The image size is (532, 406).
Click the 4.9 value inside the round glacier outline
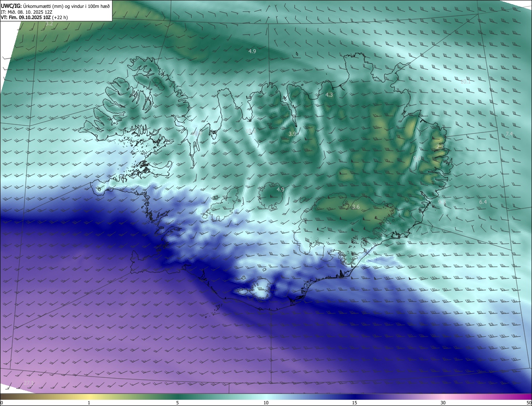(280, 190)
